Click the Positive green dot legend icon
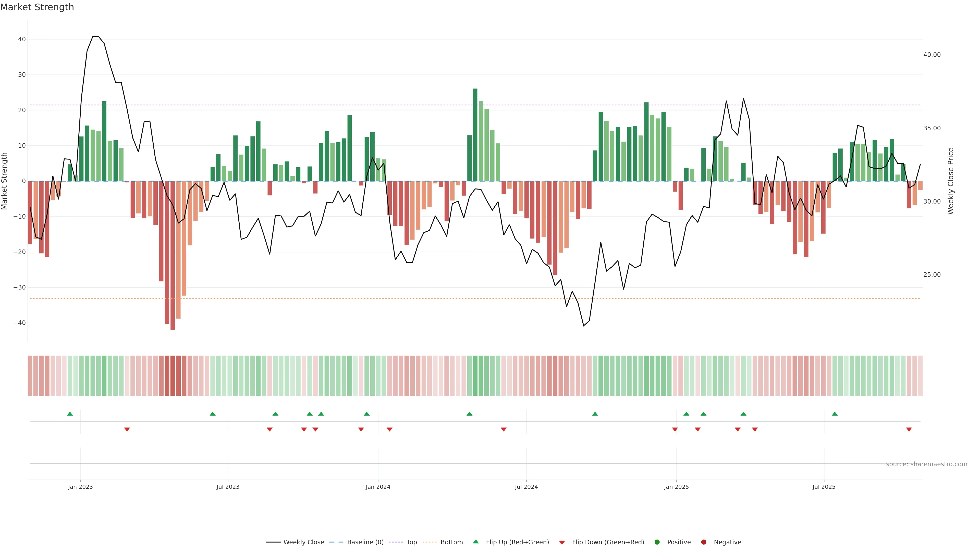Screen dimensions: 980x551 tap(657, 542)
